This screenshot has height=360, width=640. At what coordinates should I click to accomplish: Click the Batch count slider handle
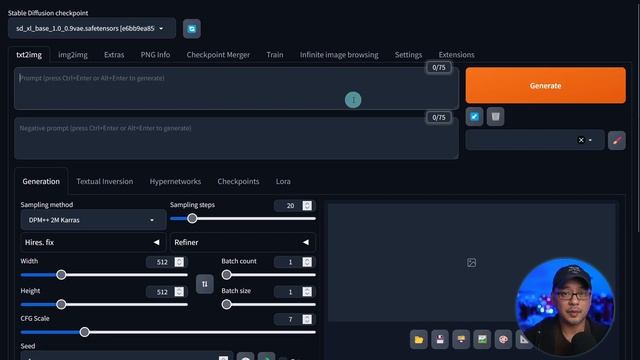(227, 275)
